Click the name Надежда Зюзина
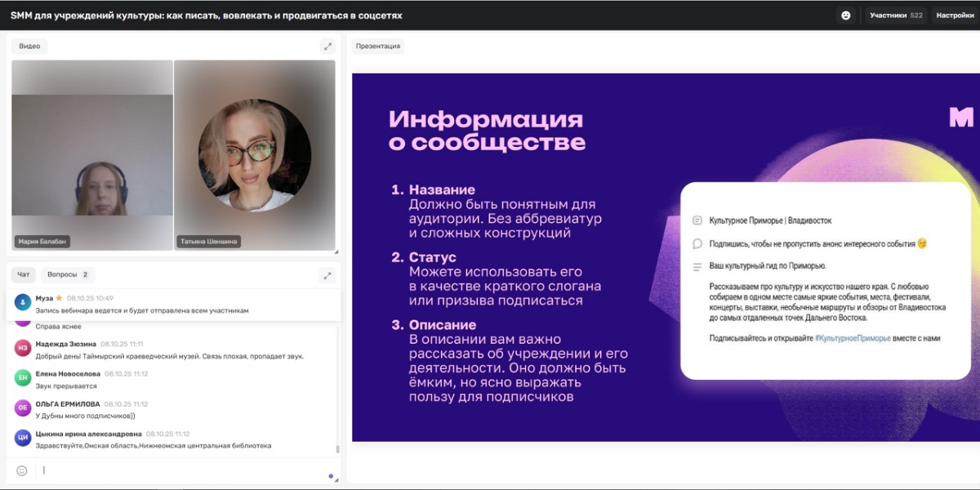Viewport: 980px width, 490px height. point(66,344)
